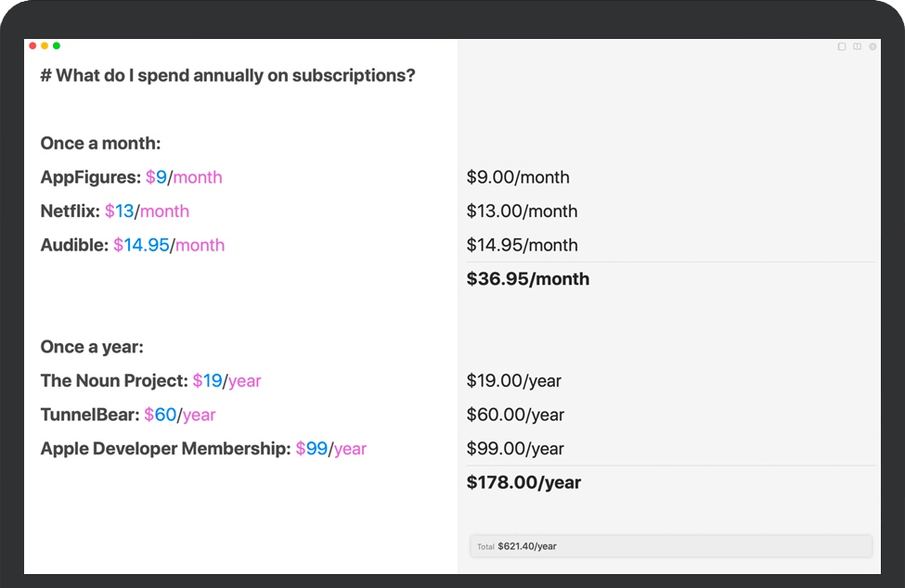Click the blue $9 AppFigures amount

(156, 177)
